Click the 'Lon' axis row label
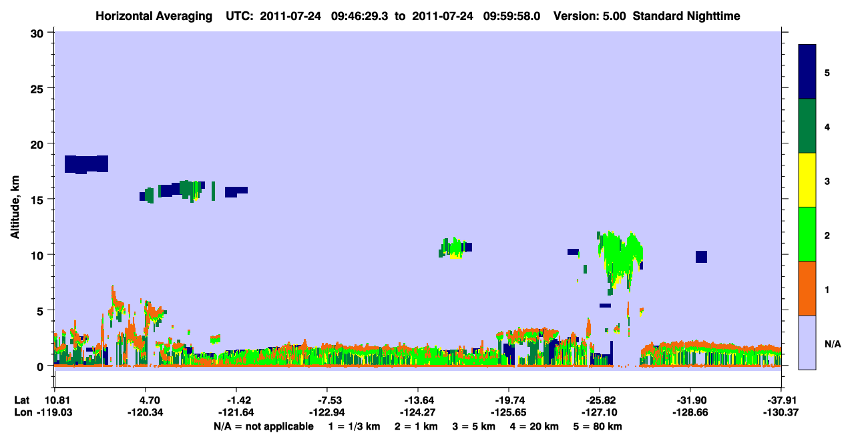This screenshot has width=868, height=445. pos(22,413)
